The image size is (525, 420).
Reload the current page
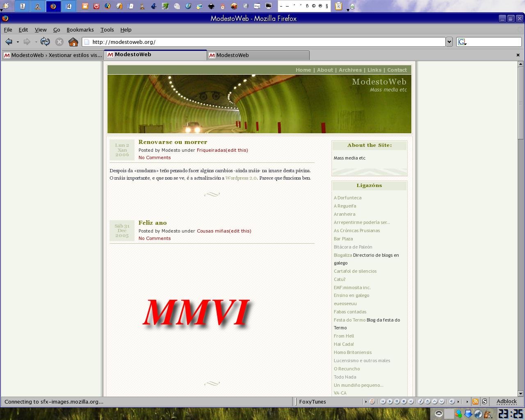click(x=45, y=42)
